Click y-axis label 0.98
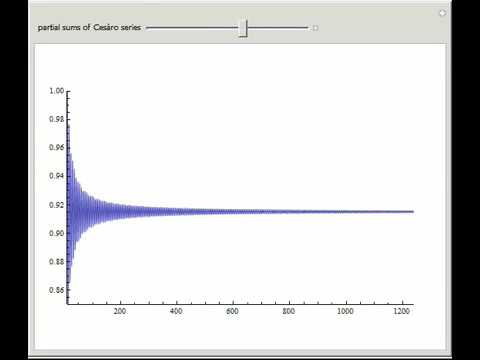 point(56,119)
